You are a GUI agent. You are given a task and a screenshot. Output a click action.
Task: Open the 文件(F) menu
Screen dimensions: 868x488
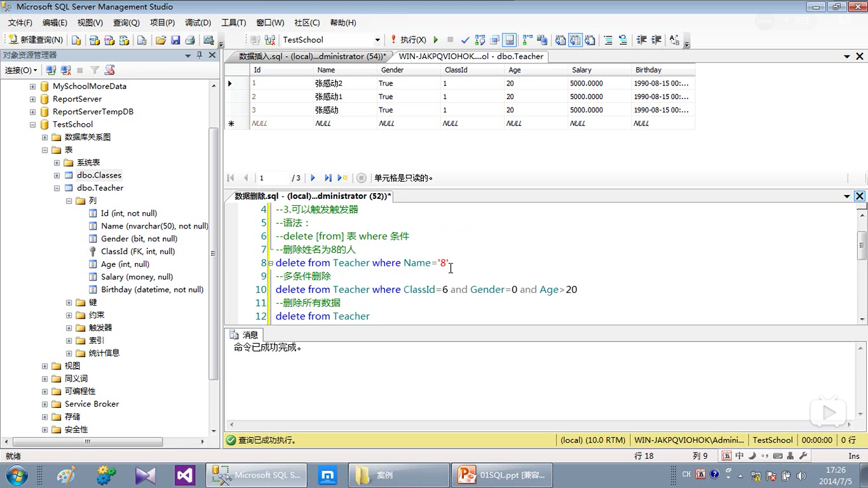click(20, 22)
